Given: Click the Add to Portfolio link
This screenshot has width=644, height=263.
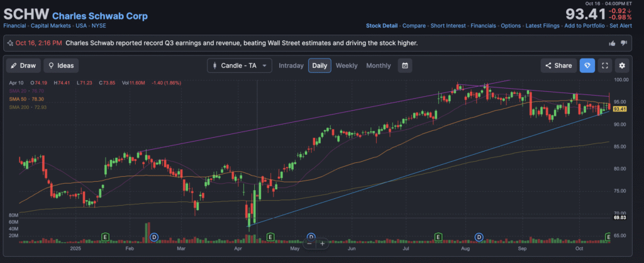Looking at the screenshot, I should [584, 26].
